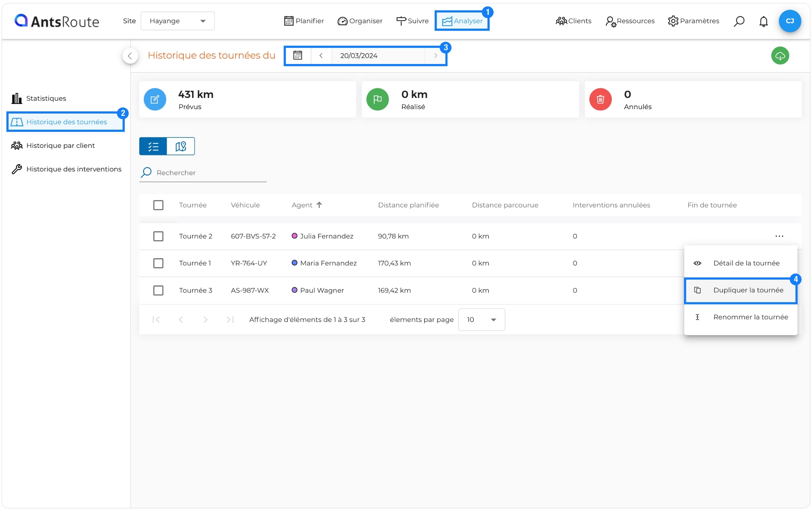
Task: Open Historique des tournées in sidebar
Action: [x=65, y=122]
